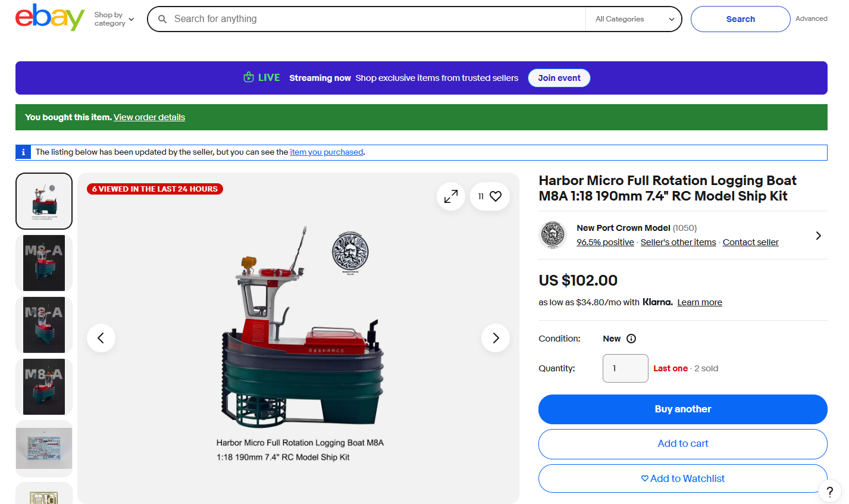Select the decal sheet thumbnail

[x=44, y=449]
